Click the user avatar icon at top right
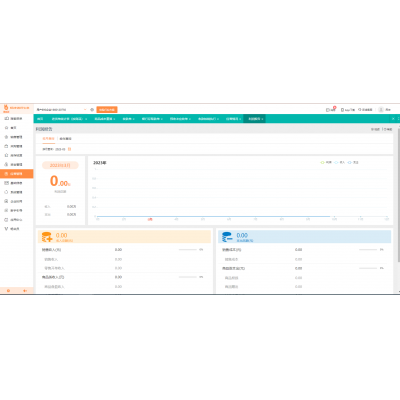This screenshot has width=400, height=400. [x=381, y=109]
